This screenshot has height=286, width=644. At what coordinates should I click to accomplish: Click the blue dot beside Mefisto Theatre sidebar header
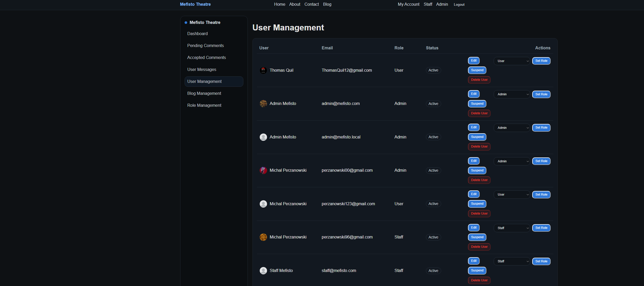click(186, 23)
